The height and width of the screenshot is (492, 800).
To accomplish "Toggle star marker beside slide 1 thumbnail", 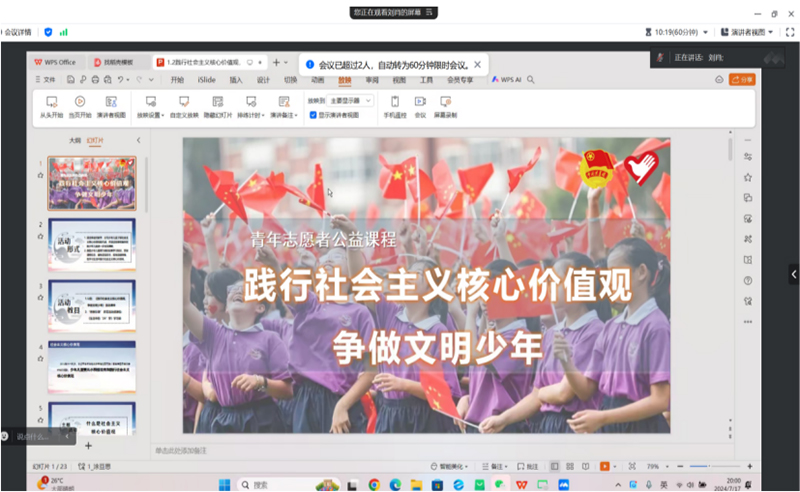I will (40, 176).
